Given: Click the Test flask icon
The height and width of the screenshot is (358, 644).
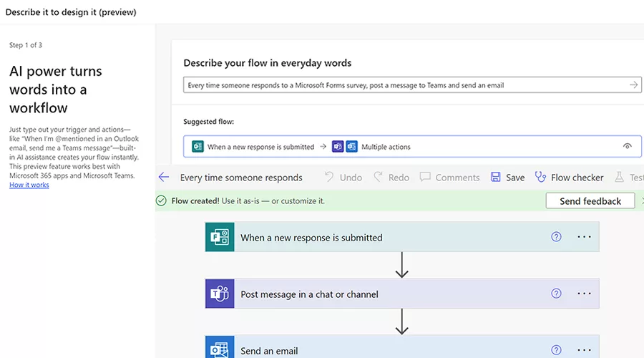Looking at the screenshot, I should 619,177.
